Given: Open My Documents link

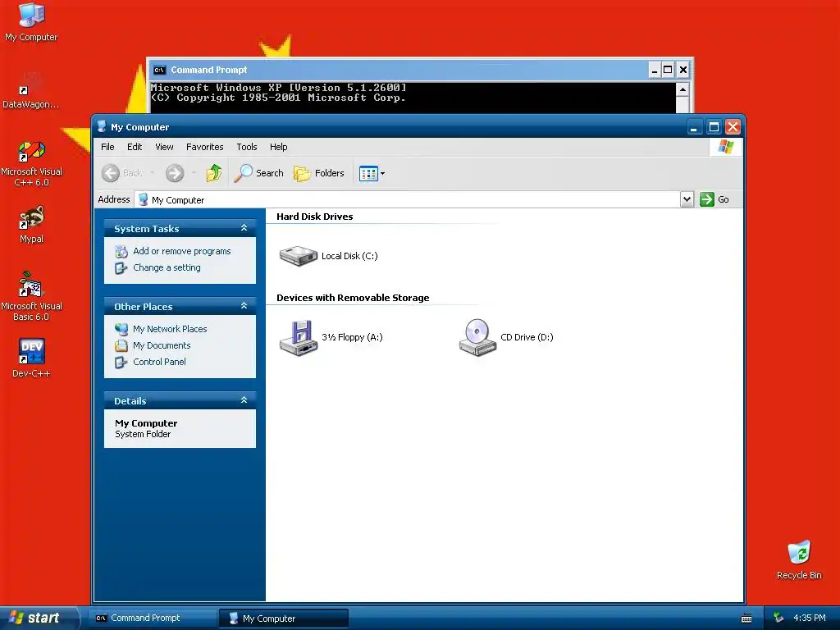Looking at the screenshot, I should (x=162, y=345).
